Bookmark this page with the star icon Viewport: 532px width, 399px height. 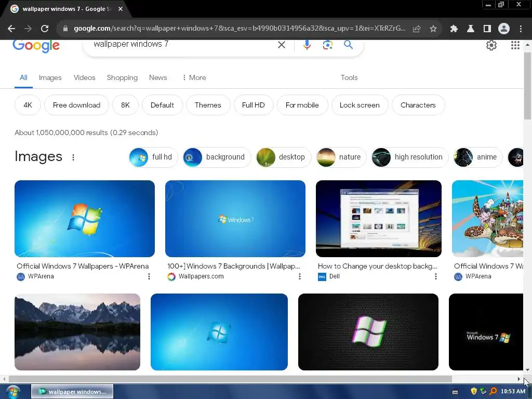433,29
